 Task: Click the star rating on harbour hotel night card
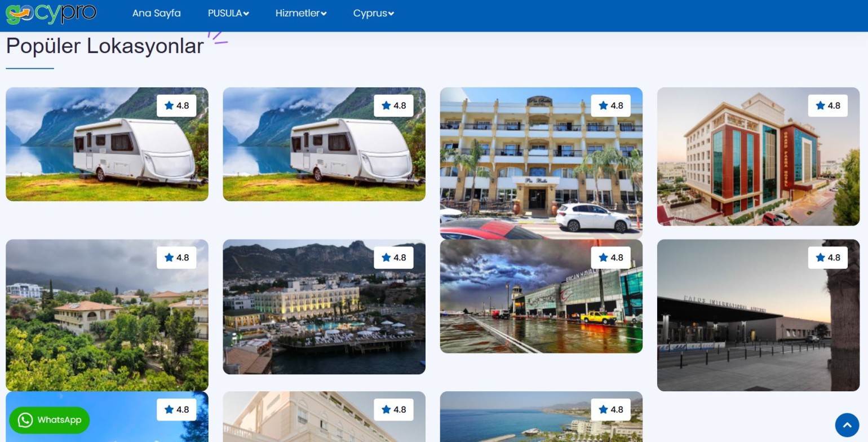tap(393, 258)
